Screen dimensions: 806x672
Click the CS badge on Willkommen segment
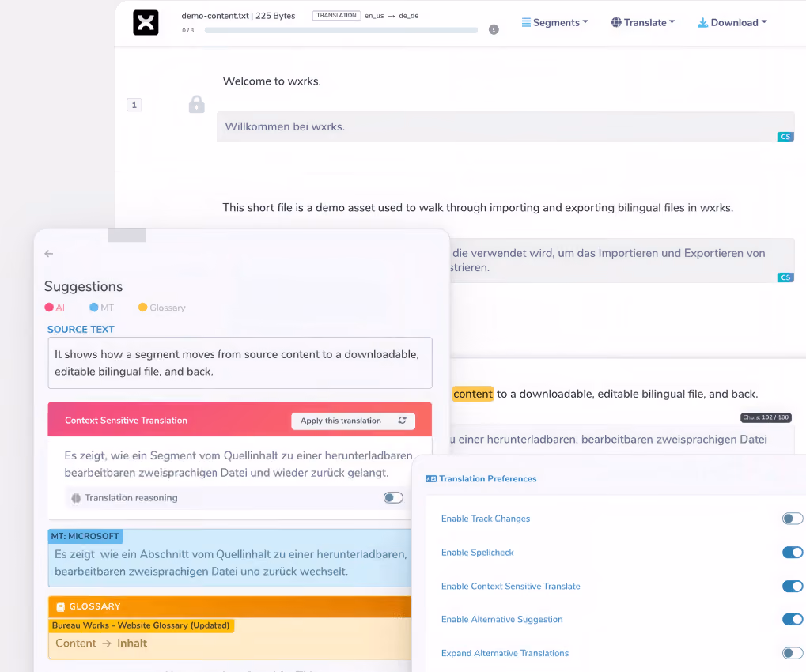tap(785, 137)
